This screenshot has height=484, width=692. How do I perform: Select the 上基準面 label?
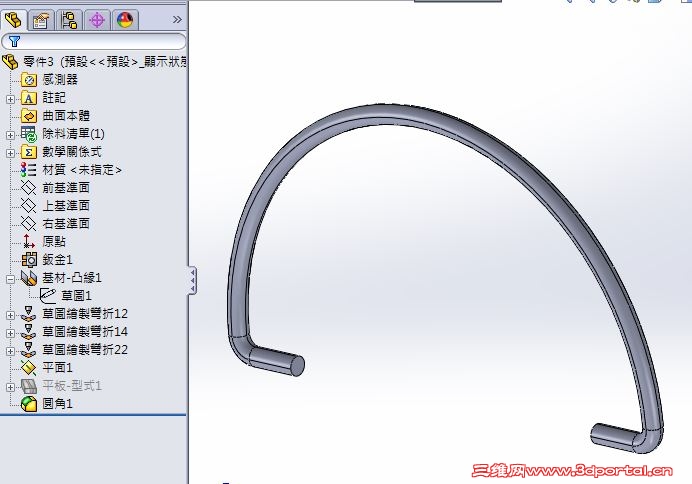click(66, 206)
